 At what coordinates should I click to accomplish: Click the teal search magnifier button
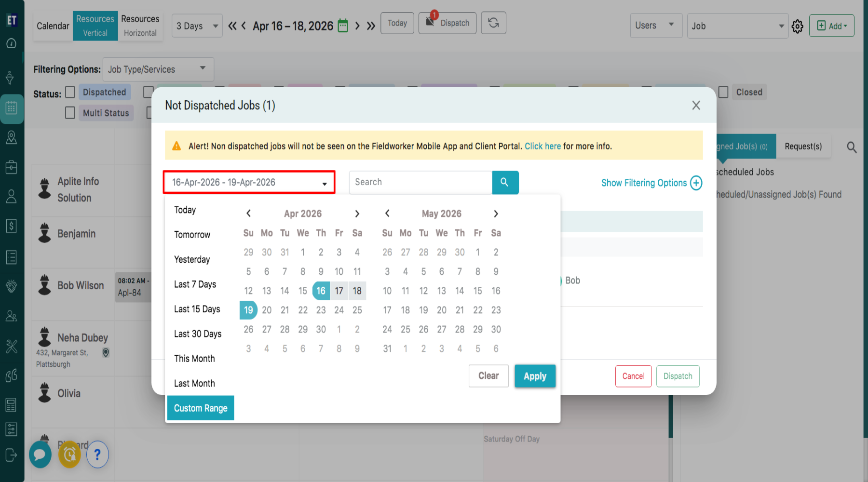505,182
